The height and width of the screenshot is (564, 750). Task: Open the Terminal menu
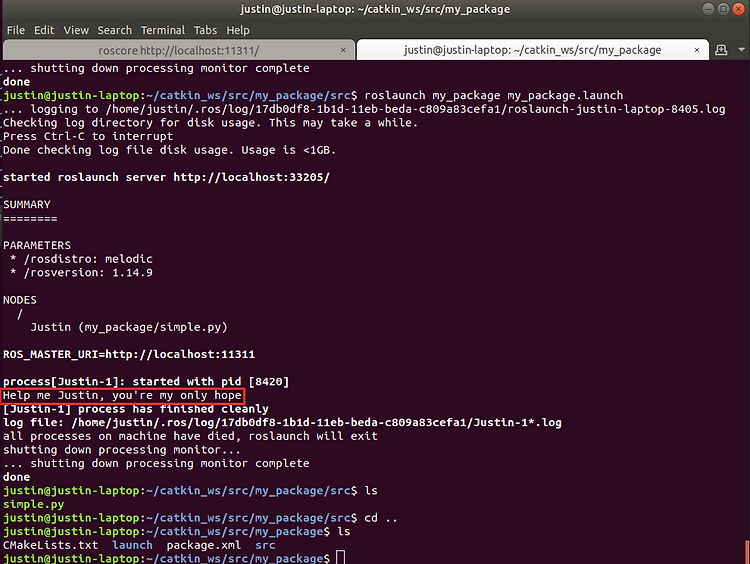(163, 30)
